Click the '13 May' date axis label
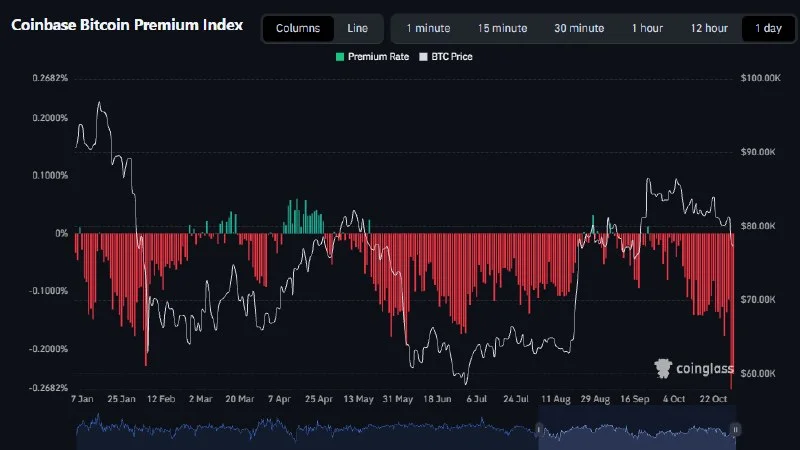Screen dimensions: 800x450 (x=358, y=398)
